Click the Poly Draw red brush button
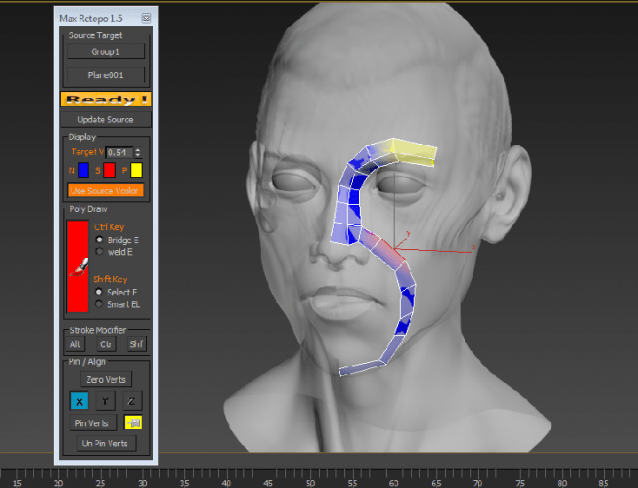 click(x=78, y=266)
